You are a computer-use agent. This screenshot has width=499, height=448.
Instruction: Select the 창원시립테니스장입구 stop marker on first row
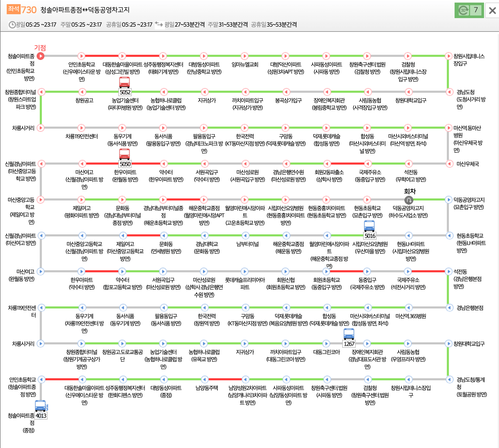(x=448, y=56)
